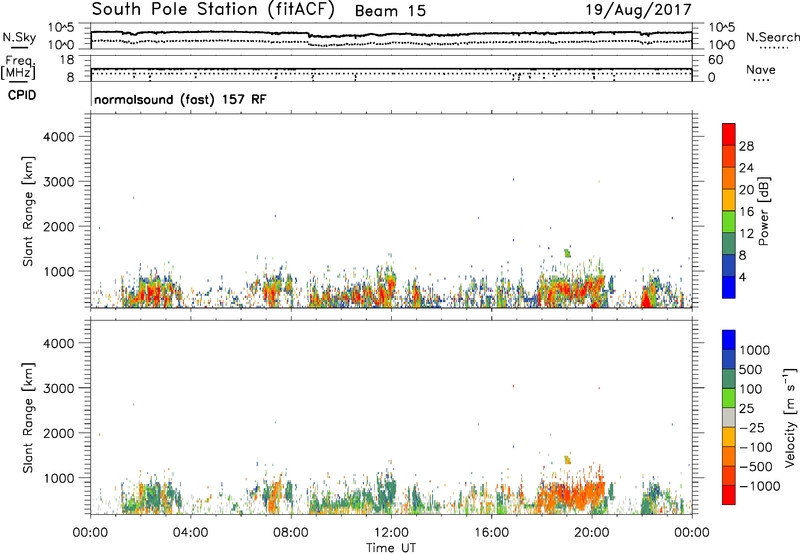Click the '04:00' time axis tick label

[x=190, y=533]
